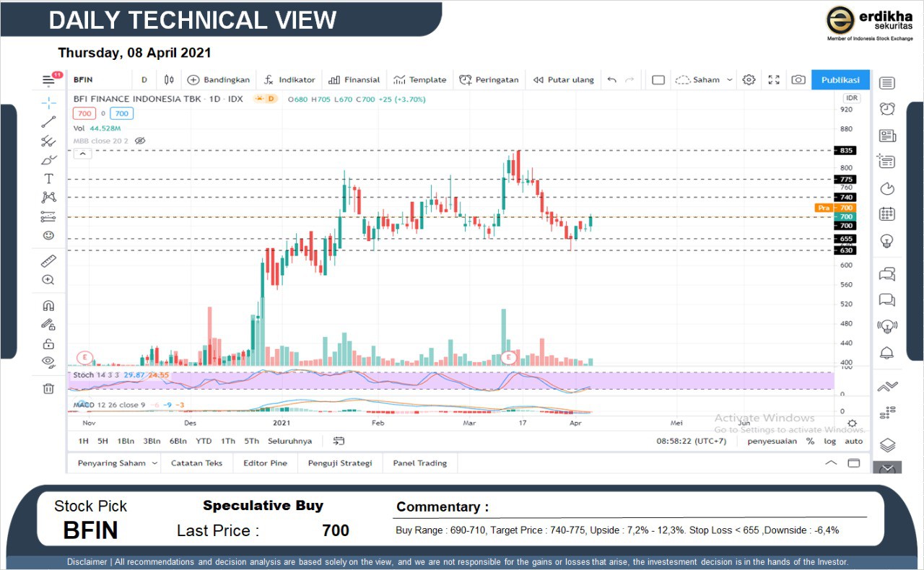Click the zoom in magnifier tool
Viewport: 924px width, 570px height.
click(x=48, y=280)
